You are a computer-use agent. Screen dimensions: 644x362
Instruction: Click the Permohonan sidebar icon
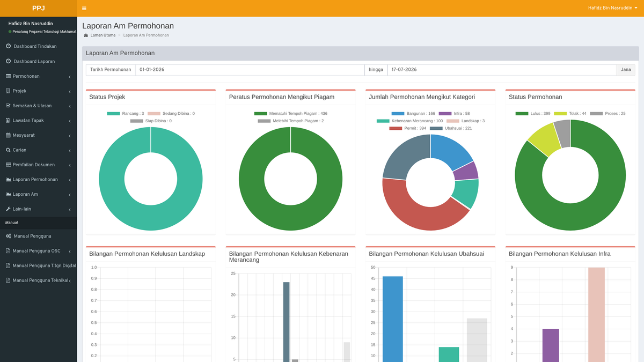pos(8,76)
